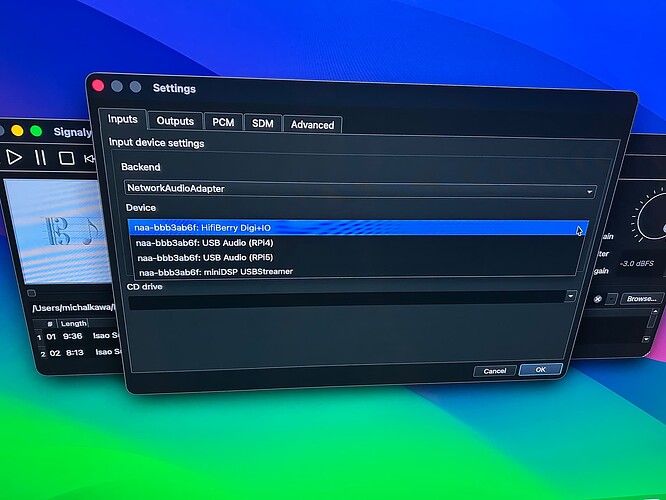Click the scrollbar up arrow in the main window
Image resolution: width=666 pixels, height=500 pixels.
pyautogui.click(x=655, y=311)
